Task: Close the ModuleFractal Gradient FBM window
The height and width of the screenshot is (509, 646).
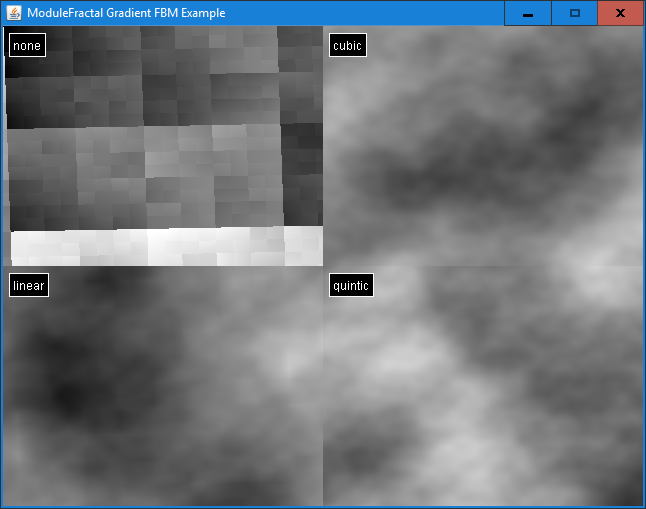Action: [x=620, y=13]
